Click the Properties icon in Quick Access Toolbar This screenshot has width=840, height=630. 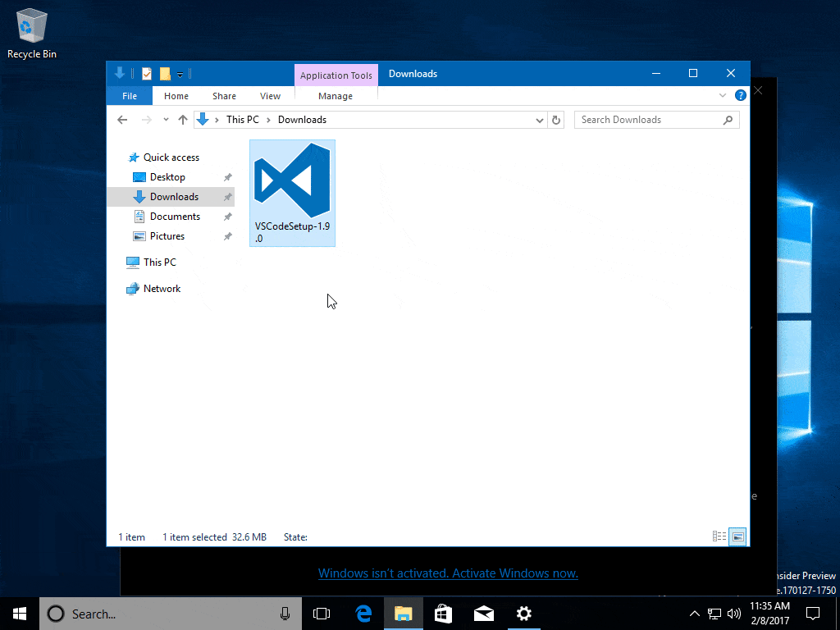145,73
